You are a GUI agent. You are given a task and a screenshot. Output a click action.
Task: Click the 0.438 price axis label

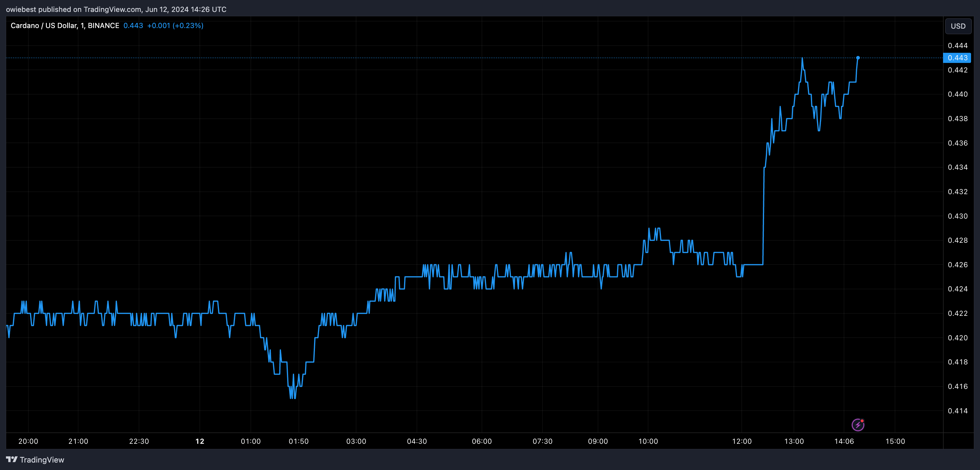click(958, 119)
